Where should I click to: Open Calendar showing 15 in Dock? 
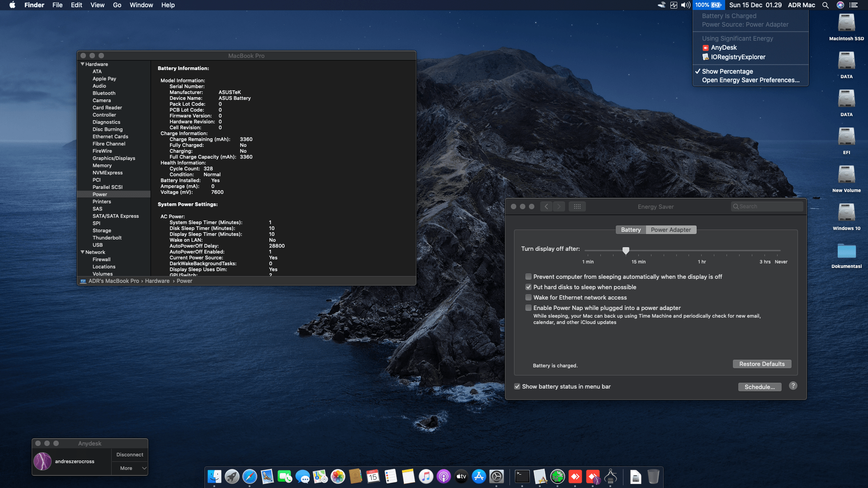coord(373,476)
